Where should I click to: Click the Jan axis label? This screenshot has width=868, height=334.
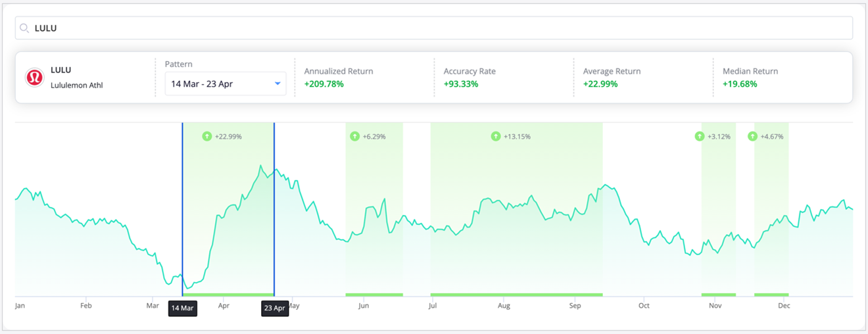(20, 306)
